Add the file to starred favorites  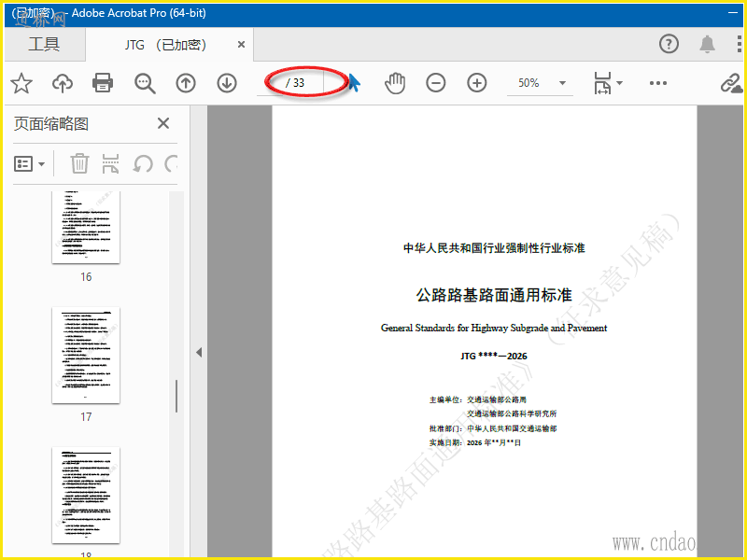21,83
